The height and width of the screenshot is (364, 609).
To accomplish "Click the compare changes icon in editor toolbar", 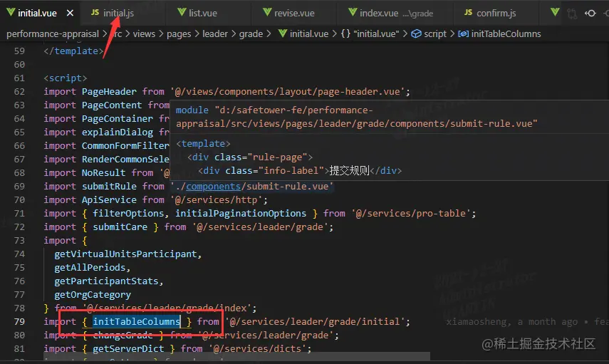I will click(572, 14).
